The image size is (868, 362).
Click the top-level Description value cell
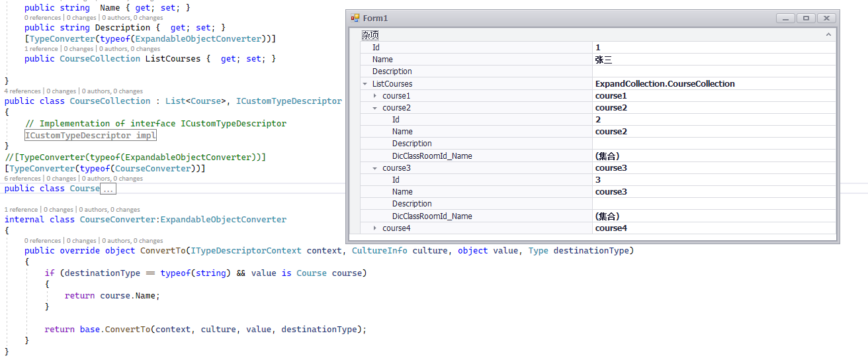click(713, 71)
